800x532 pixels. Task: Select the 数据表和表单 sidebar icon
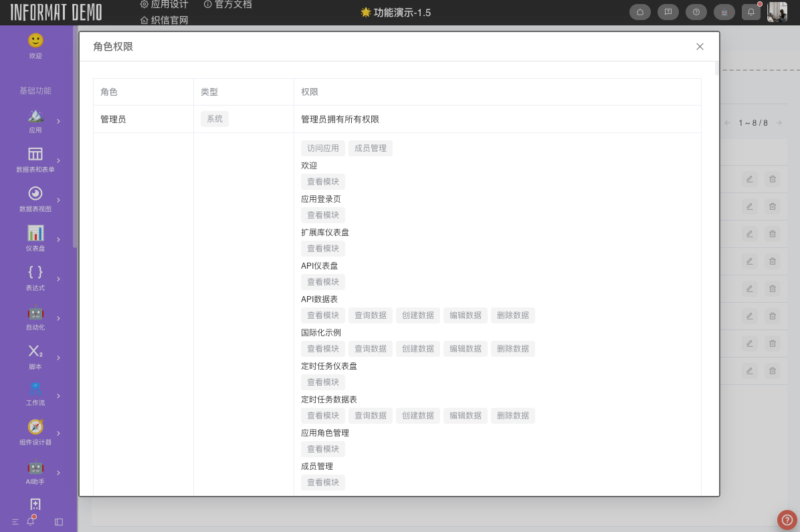click(35, 155)
